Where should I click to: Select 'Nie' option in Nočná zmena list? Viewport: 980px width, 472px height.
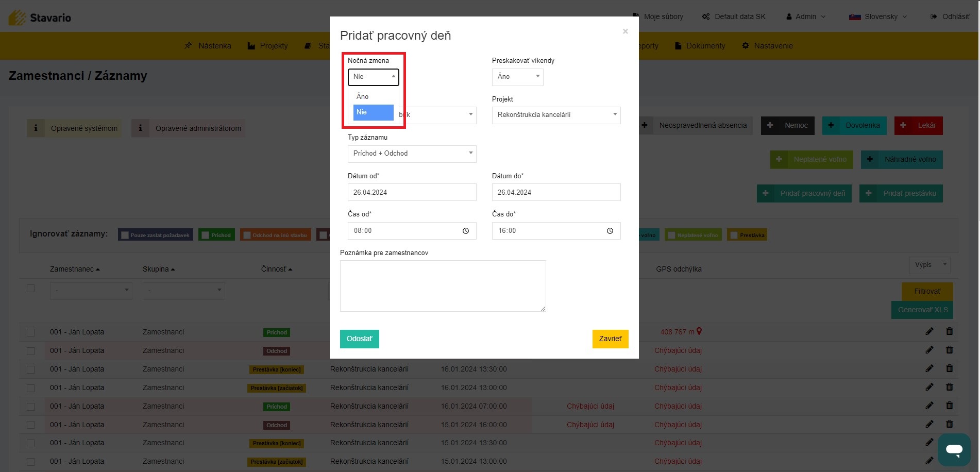coord(373,112)
